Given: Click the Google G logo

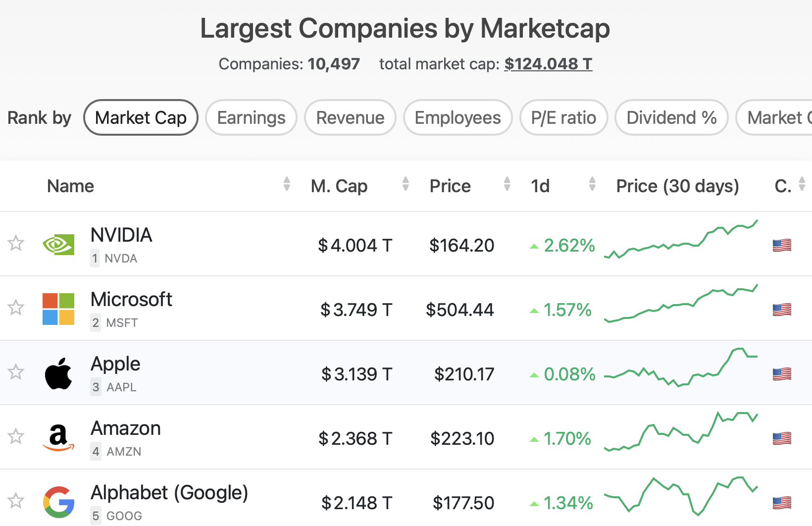Looking at the screenshot, I should (x=58, y=502).
